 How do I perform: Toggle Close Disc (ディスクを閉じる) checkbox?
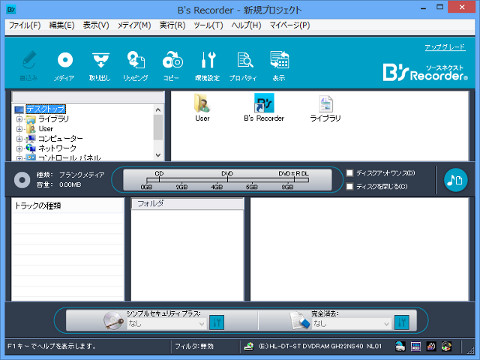[350, 186]
